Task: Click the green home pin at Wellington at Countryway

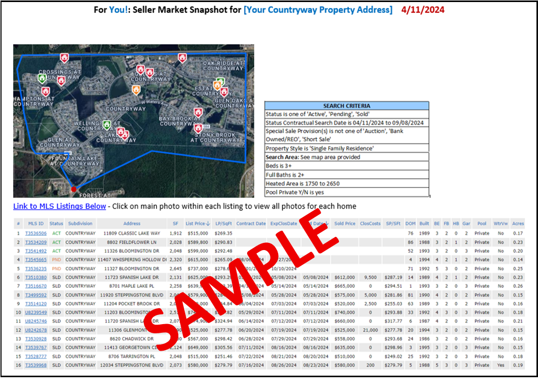Action: [x=107, y=125]
